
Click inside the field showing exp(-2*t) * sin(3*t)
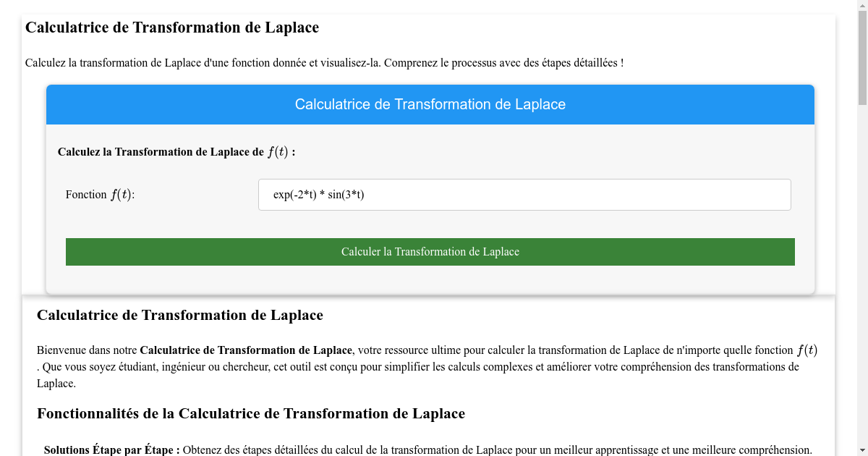coord(524,194)
